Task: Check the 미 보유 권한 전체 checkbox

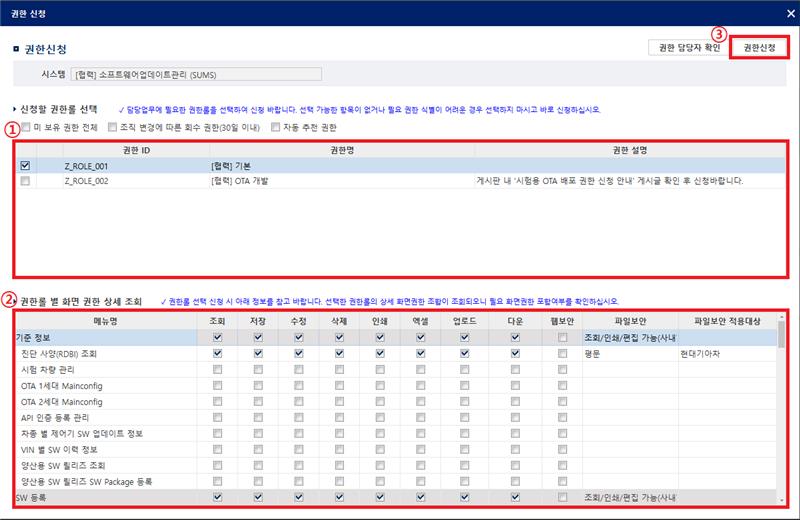Action: pos(26,127)
